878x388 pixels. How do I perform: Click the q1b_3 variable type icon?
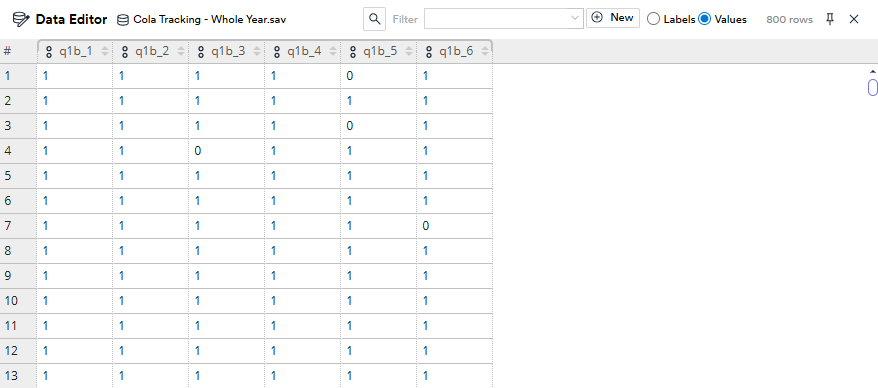coord(200,52)
